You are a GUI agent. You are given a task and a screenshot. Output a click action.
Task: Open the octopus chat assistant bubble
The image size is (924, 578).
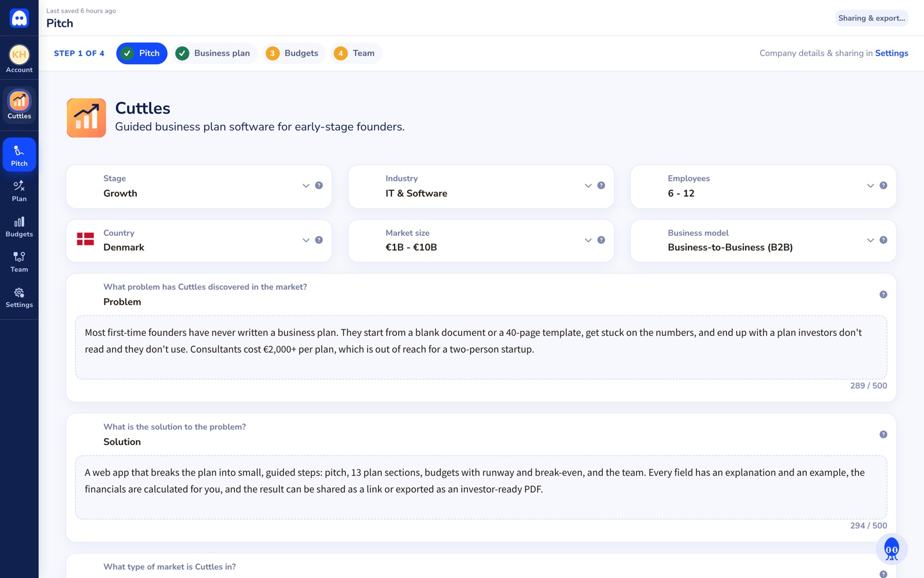click(892, 549)
